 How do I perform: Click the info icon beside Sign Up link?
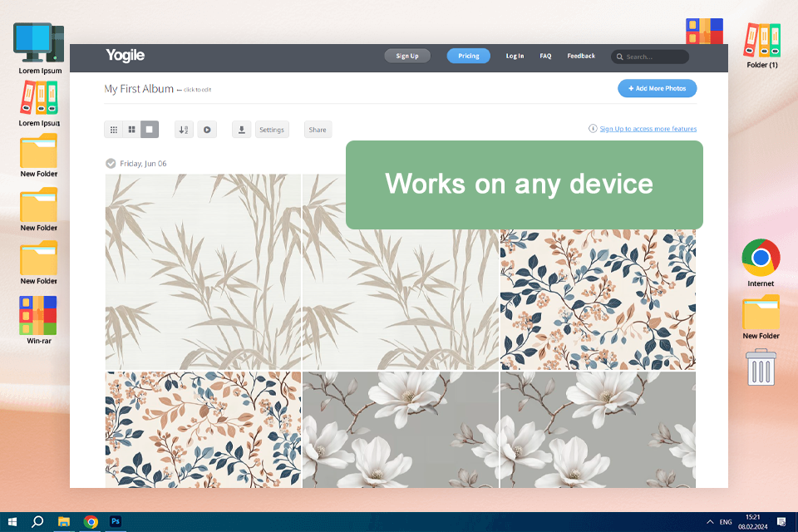593,128
